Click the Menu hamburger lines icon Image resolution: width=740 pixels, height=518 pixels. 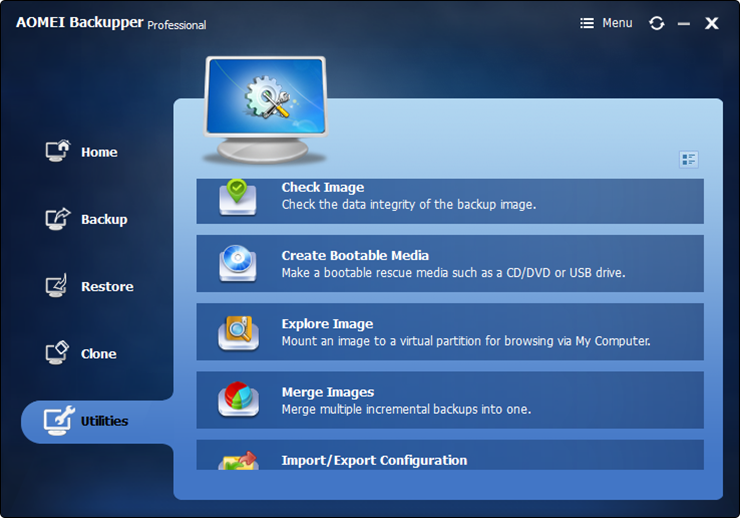(587, 23)
